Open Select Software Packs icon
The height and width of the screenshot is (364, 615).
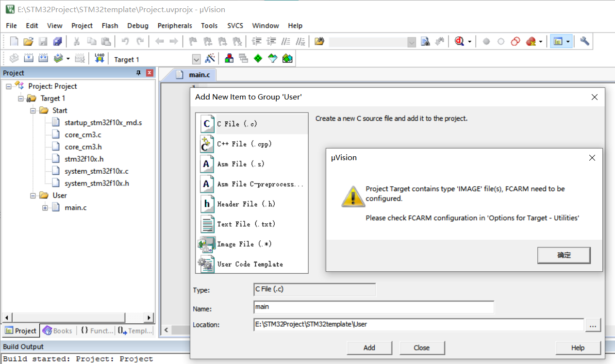pyautogui.click(x=273, y=59)
